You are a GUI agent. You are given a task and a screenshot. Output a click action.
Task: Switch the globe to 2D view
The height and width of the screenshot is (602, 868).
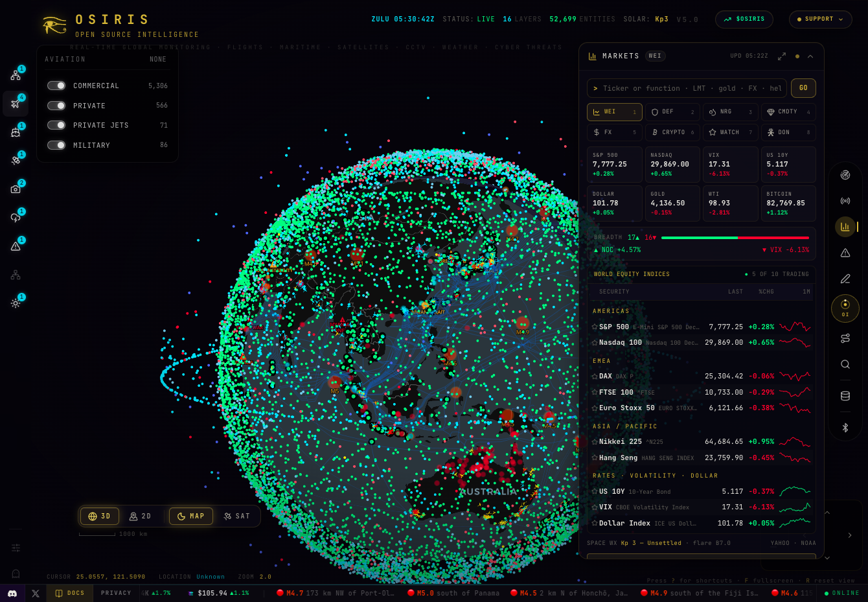[140, 516]
